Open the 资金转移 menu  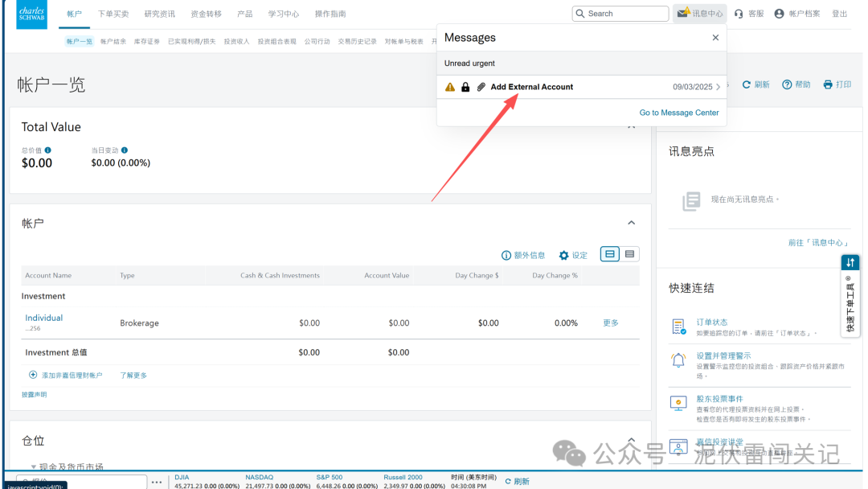coord(206,14)
